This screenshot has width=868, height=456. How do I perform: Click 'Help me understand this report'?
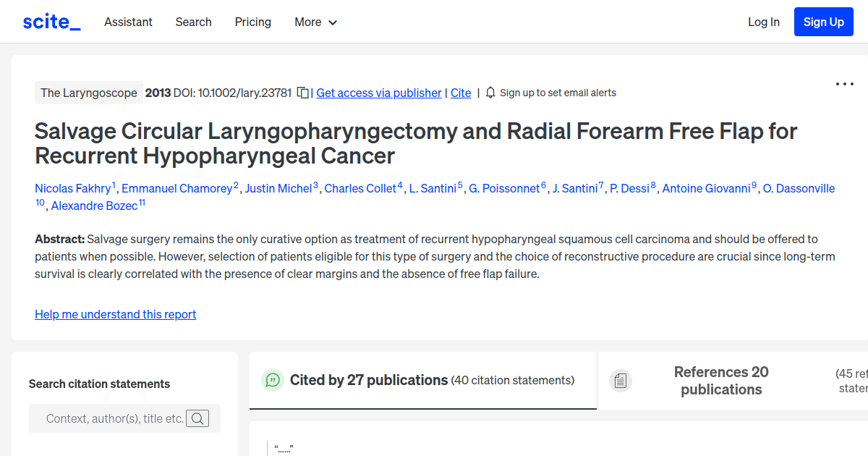point(115,314)
